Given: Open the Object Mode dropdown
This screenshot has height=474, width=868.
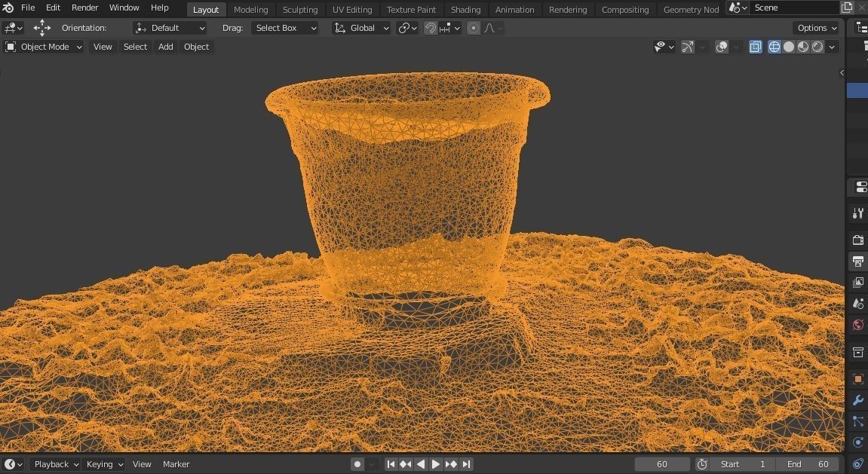Looking at the screenshot, I should click(x=43, y=47).
